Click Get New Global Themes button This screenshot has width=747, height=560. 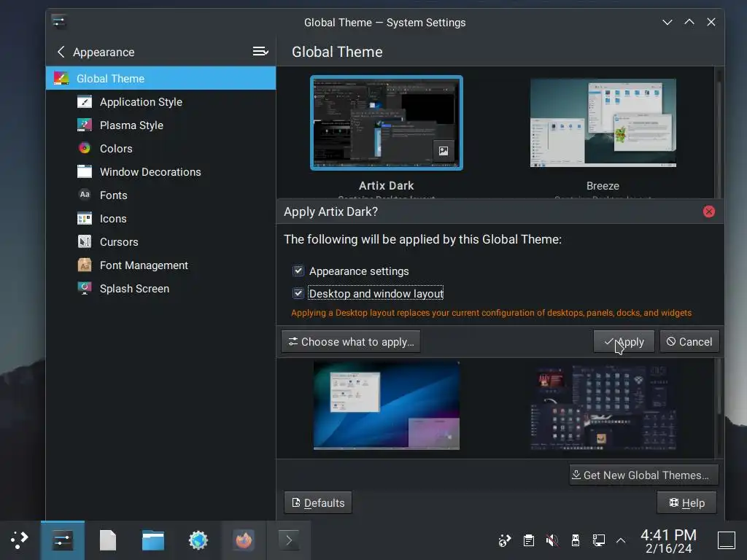[x=643, y=475]
